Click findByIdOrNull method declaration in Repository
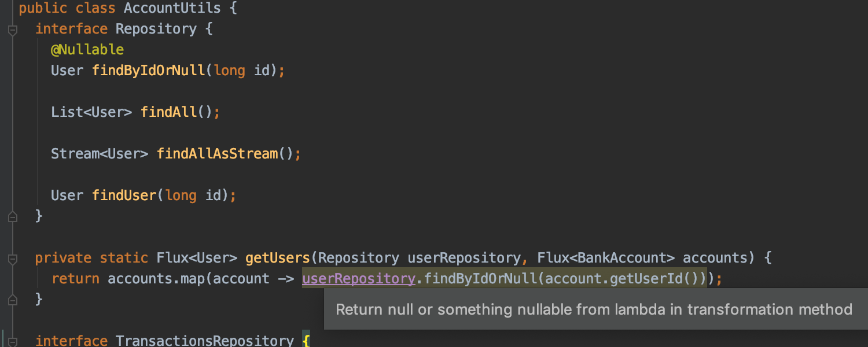The height and width of the screenshot is (347, 868). click(x=149, y=71)
